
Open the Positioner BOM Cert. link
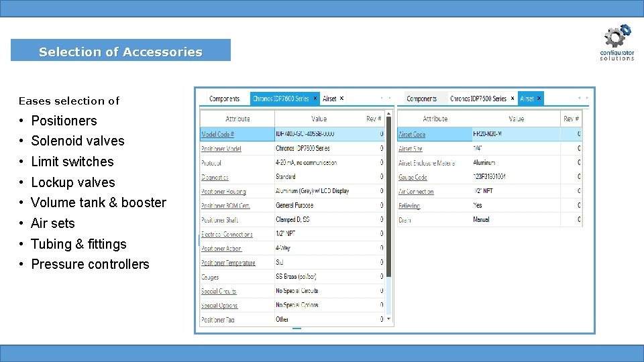click(x=225, y=206)
